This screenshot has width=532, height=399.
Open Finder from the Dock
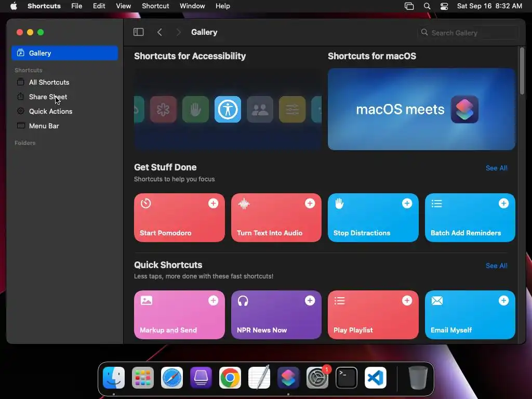point(114,378)
